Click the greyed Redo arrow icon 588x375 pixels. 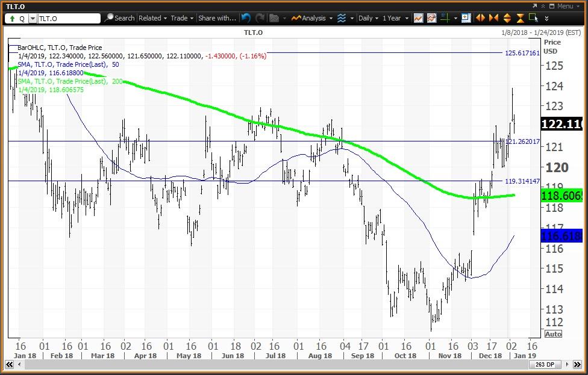pos(260,18)
